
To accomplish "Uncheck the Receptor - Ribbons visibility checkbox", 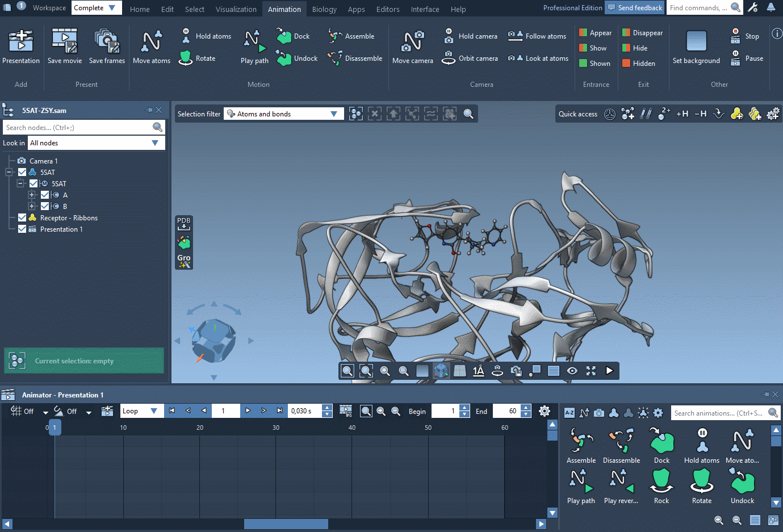I will pyautogui.click(x=22, y=217).
